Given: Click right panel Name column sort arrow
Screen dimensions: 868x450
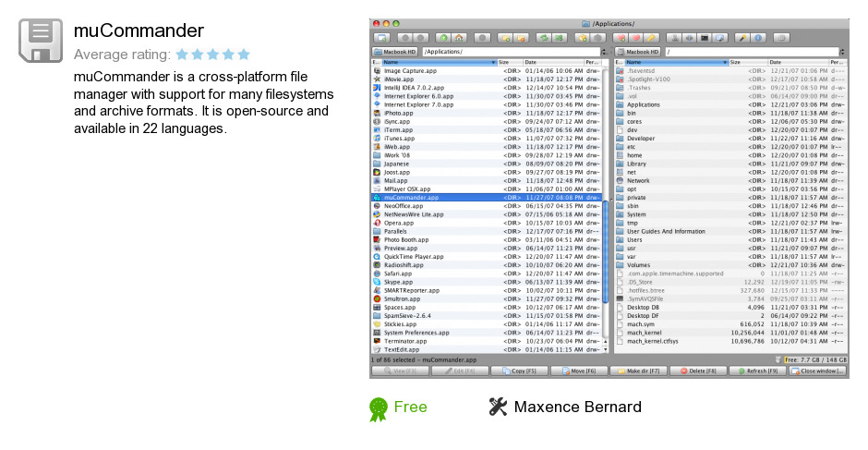Looking at the screenshot, I should [725, 63].
